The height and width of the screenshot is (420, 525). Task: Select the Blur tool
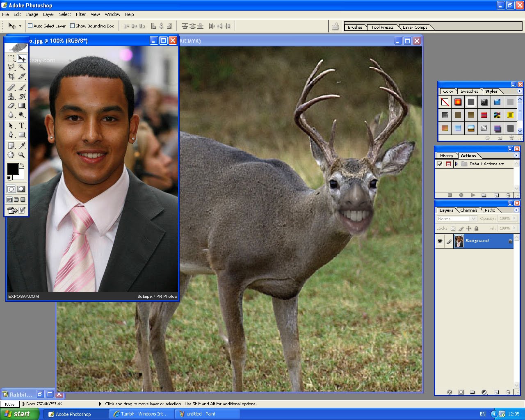[x=11, y=115]
